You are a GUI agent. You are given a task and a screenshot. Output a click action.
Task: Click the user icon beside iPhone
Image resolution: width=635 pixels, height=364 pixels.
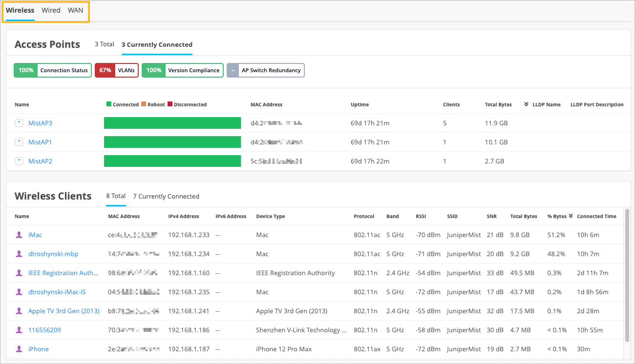click(x=19, y=349)
